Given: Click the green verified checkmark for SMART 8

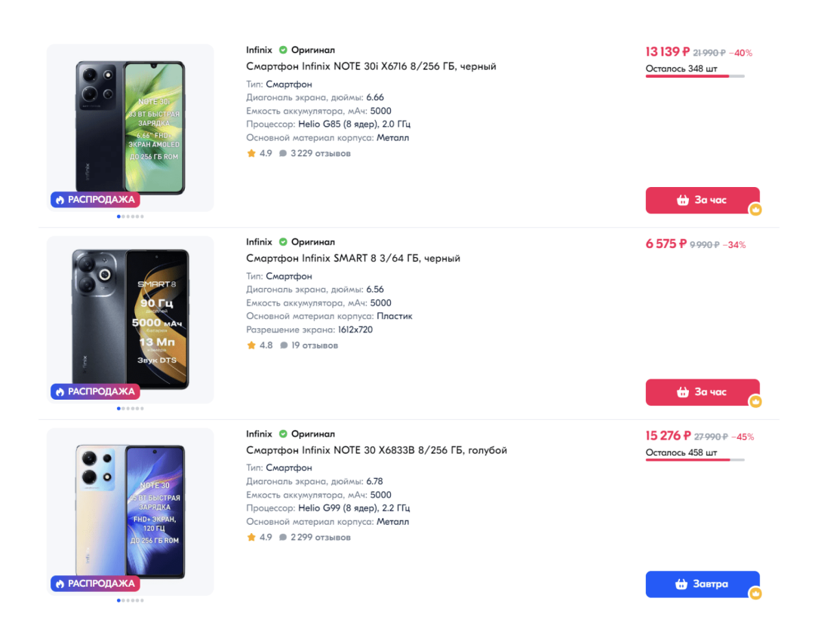Looking at the screenshot, I should [x=283, y=242].
